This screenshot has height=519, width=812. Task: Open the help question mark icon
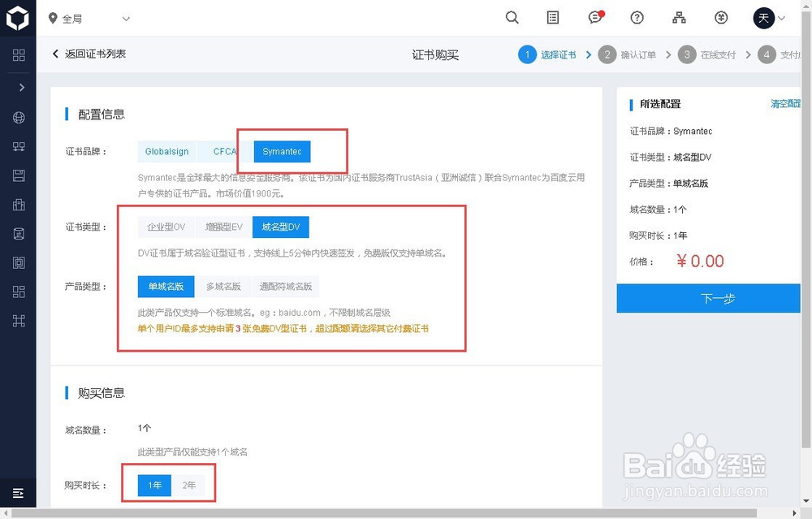[x=637, y=18]
